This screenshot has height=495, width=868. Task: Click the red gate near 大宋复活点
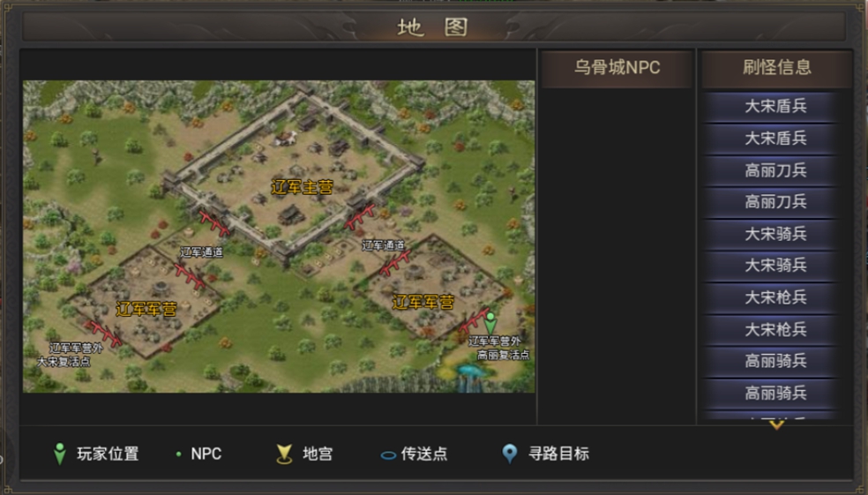[x=103, y=333]
